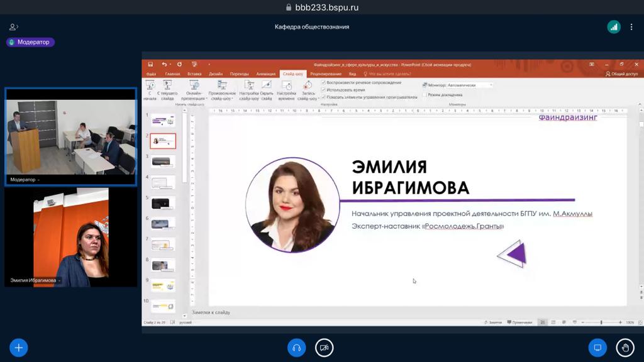Open the users list panel icon
Screen dimensions: 644x362
tap(13, 27)
